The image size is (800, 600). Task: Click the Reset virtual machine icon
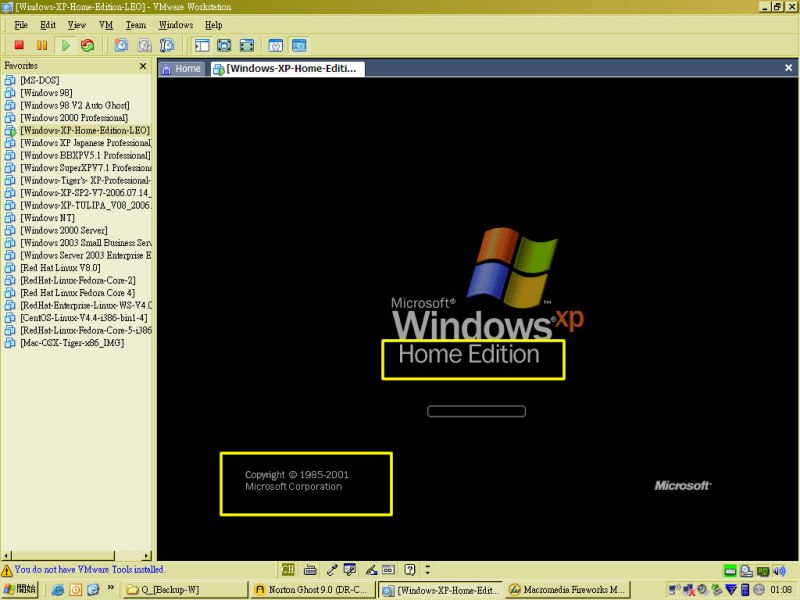pos(88,45)
